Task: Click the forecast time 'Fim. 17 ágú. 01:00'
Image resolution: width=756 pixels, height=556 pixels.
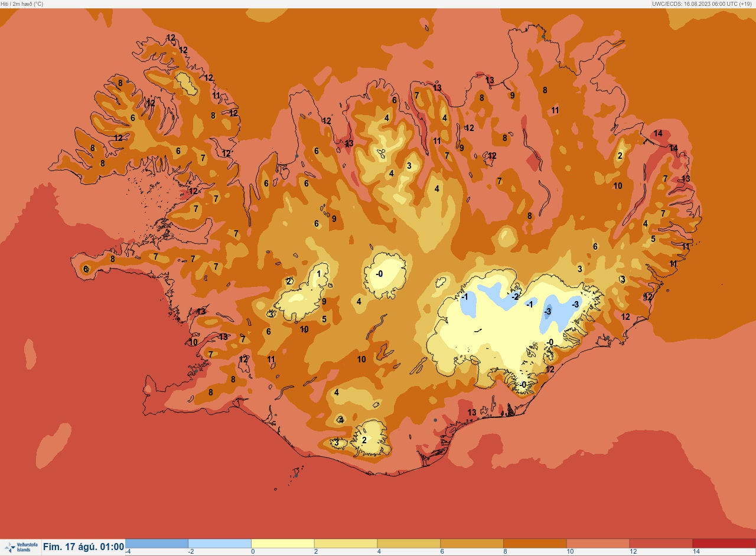Action: coord(83,547)
